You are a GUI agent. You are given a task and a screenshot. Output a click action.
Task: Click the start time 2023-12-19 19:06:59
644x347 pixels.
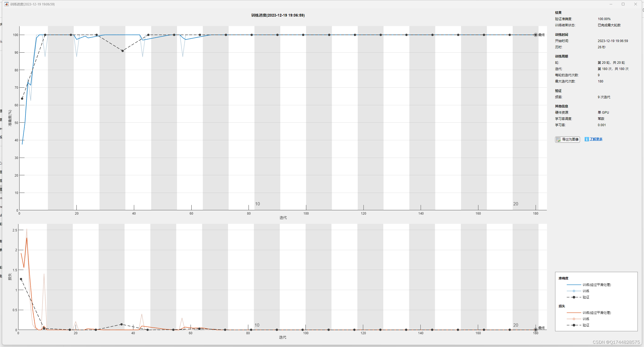(x=613, y=41)
